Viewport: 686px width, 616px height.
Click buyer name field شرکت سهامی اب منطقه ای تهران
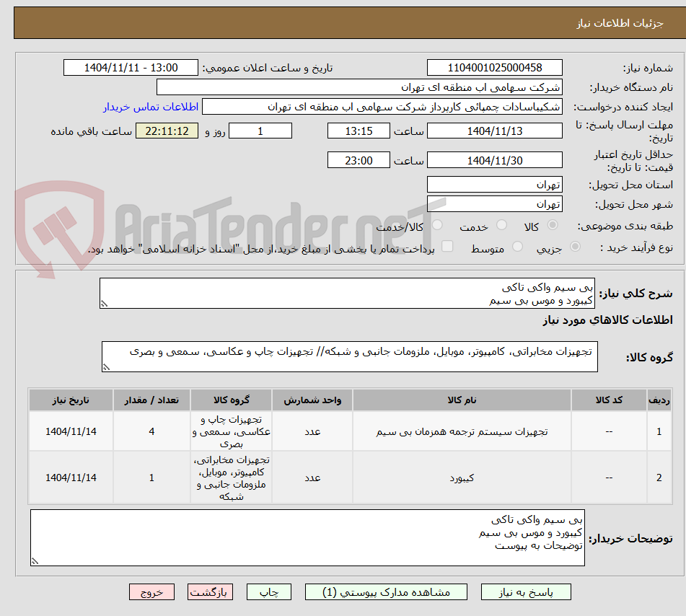pyautogui.click(x=359, y=87)
